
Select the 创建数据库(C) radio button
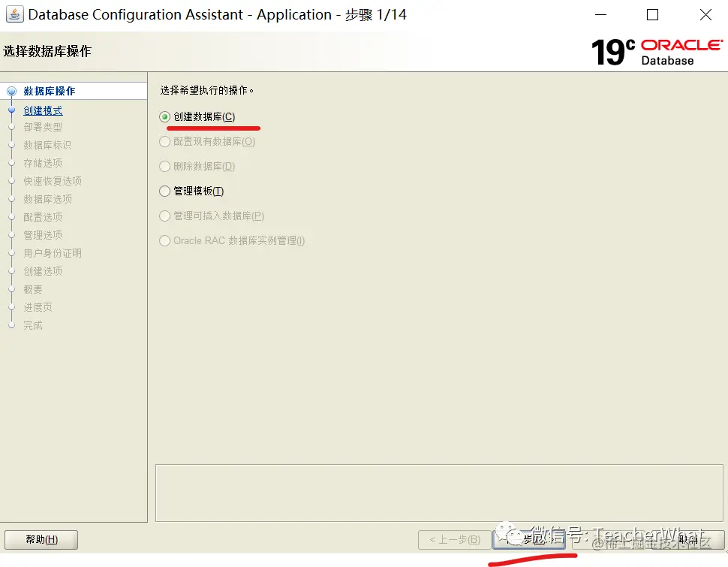164,116
